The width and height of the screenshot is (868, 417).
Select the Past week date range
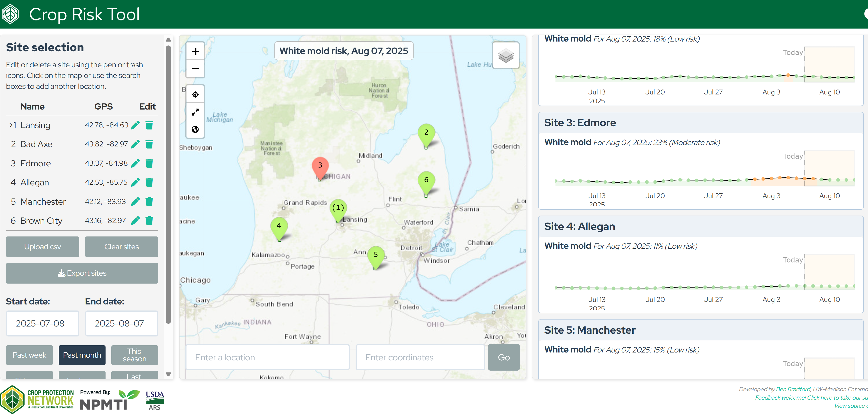(29, 355)
